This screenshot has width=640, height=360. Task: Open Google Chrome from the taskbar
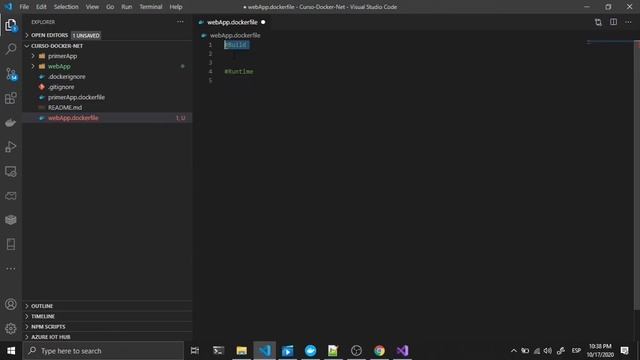pos(379,351)
